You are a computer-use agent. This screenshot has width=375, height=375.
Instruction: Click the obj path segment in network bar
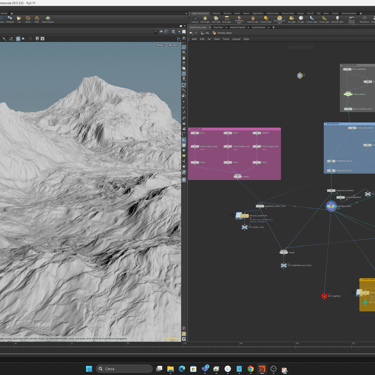pyautogui.click(x=205, y=33)
